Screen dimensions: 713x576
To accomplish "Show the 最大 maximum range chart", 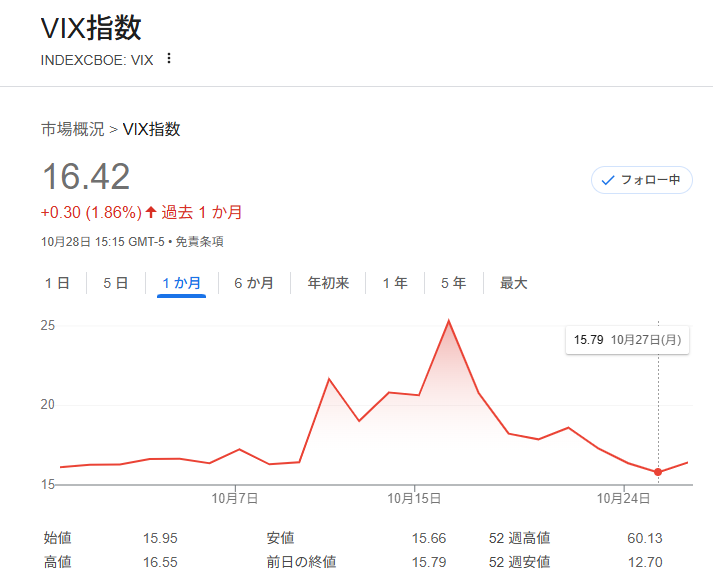I will (513, 283).
